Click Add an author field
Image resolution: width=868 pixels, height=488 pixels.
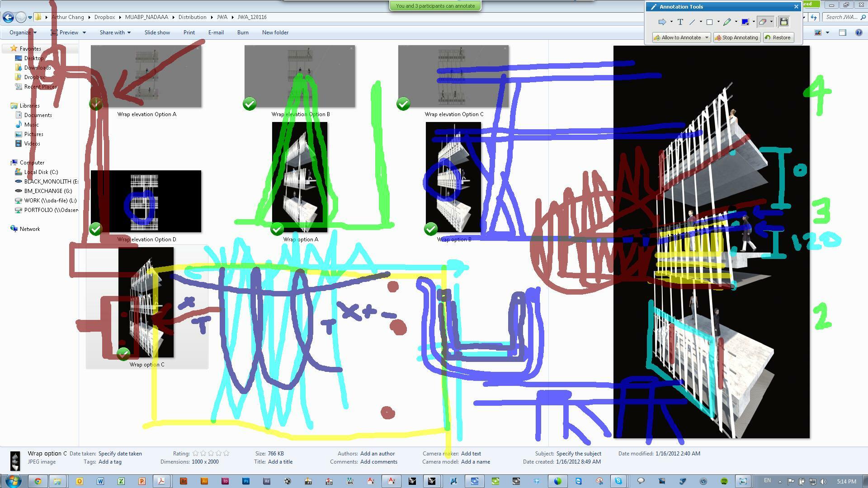coord(377,454)
